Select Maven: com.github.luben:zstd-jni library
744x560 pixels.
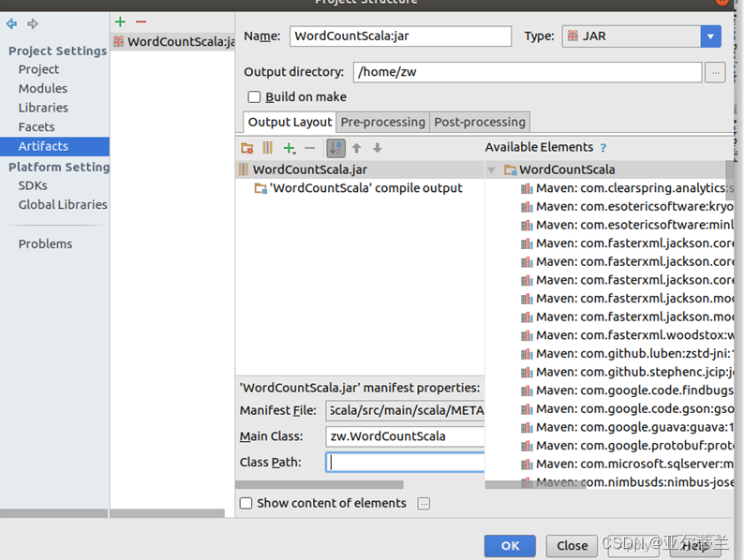(x=627, y=354)
